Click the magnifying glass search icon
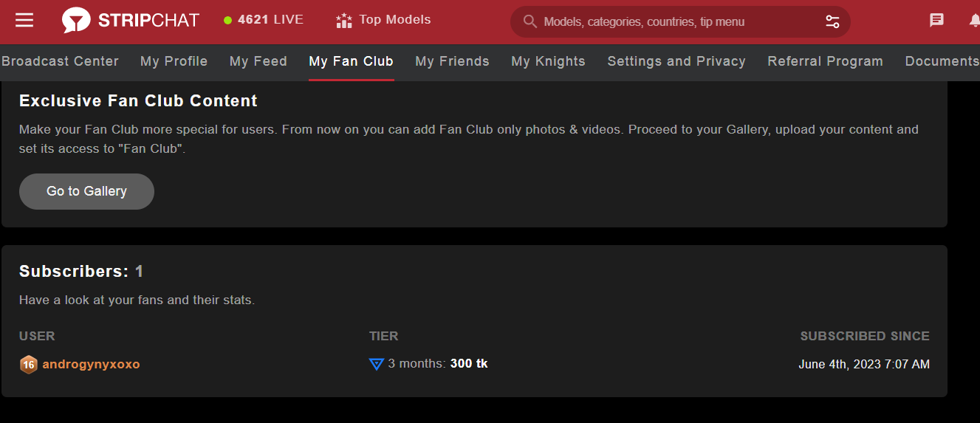 [x=530, y=21]
